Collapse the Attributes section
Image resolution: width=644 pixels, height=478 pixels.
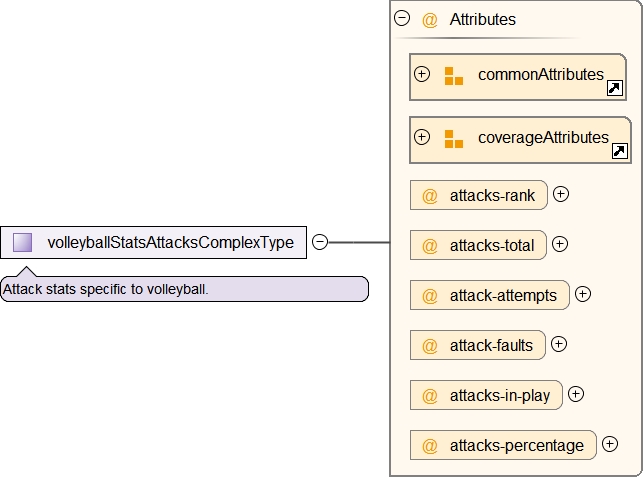click(402, 18)
